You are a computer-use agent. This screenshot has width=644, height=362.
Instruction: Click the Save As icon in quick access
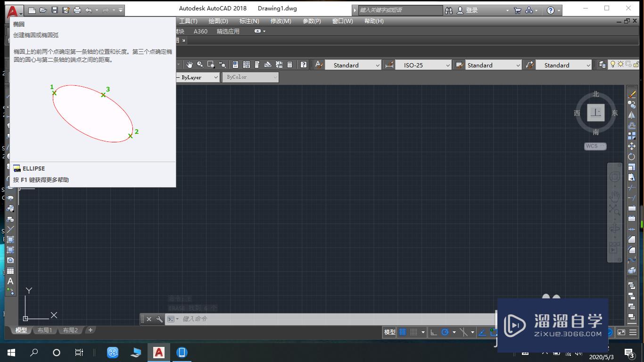[x=66, y=10]
